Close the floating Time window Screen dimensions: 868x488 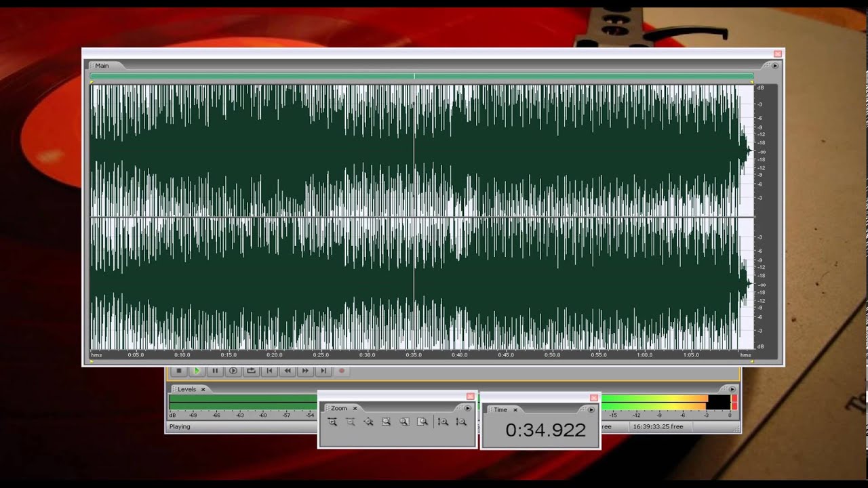tap(594, 398)
